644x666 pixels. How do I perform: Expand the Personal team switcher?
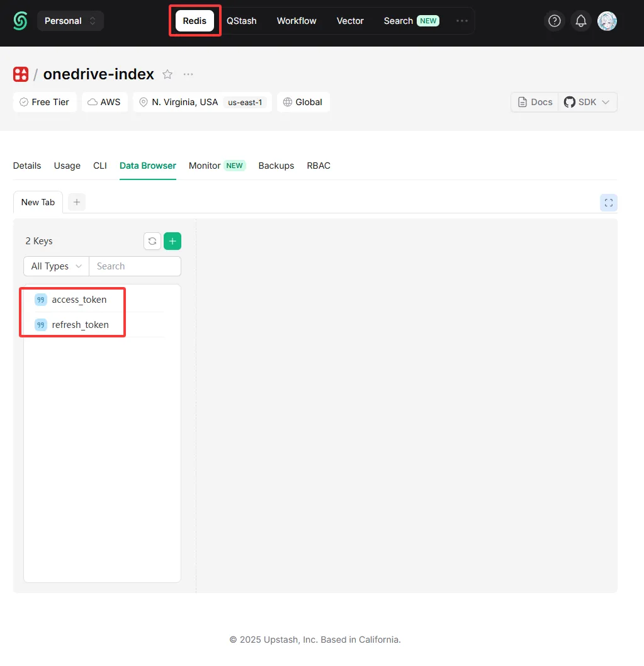click(71, 21)
